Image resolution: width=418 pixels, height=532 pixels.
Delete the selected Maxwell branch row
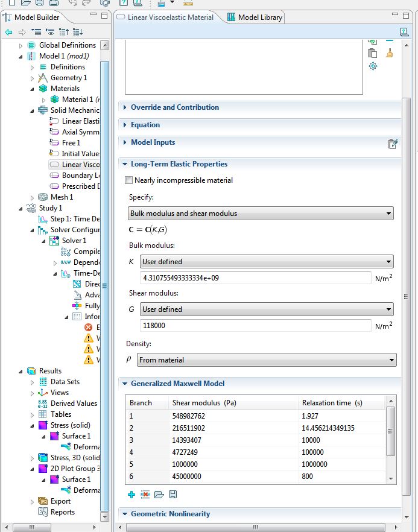[145, 495]
